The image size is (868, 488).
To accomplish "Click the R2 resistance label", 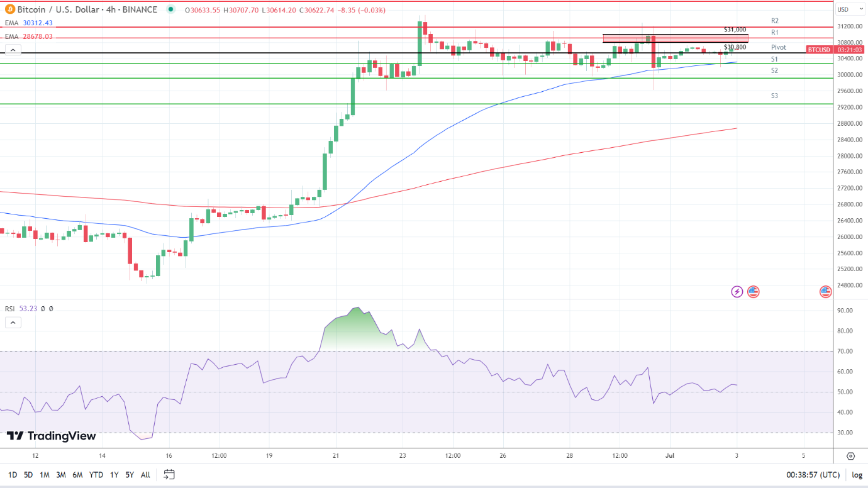I will [x=775, y=21].
